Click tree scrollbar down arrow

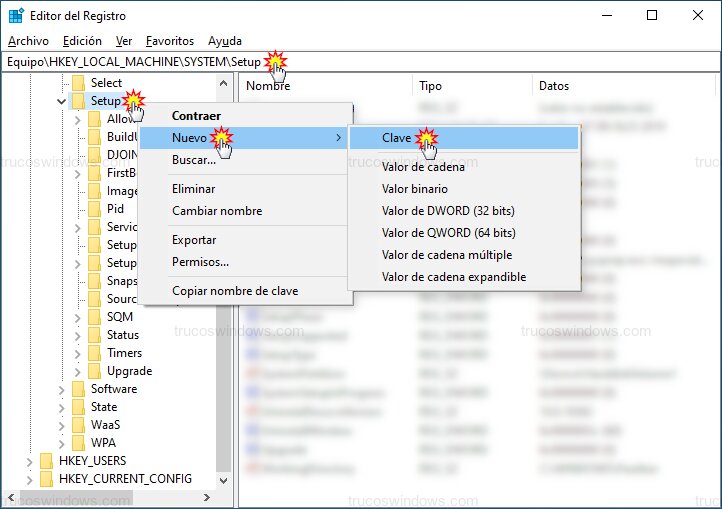(223, 480)
